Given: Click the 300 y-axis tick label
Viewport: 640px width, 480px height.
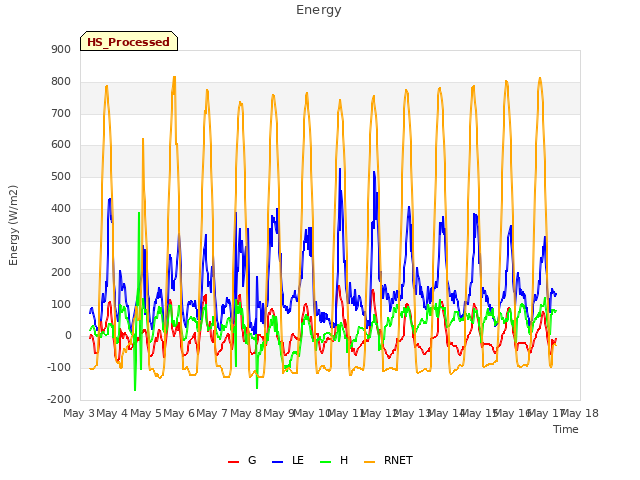Looking at the screenshot, I should tap(61, 240).
